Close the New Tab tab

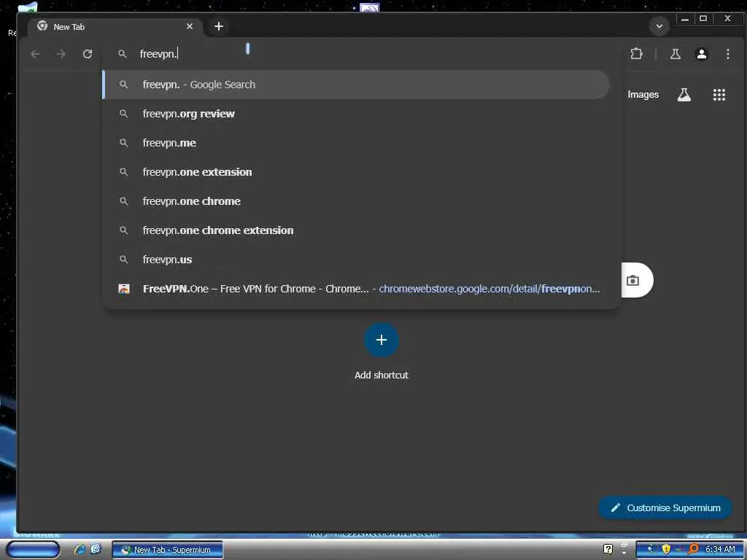click(190, 27)
